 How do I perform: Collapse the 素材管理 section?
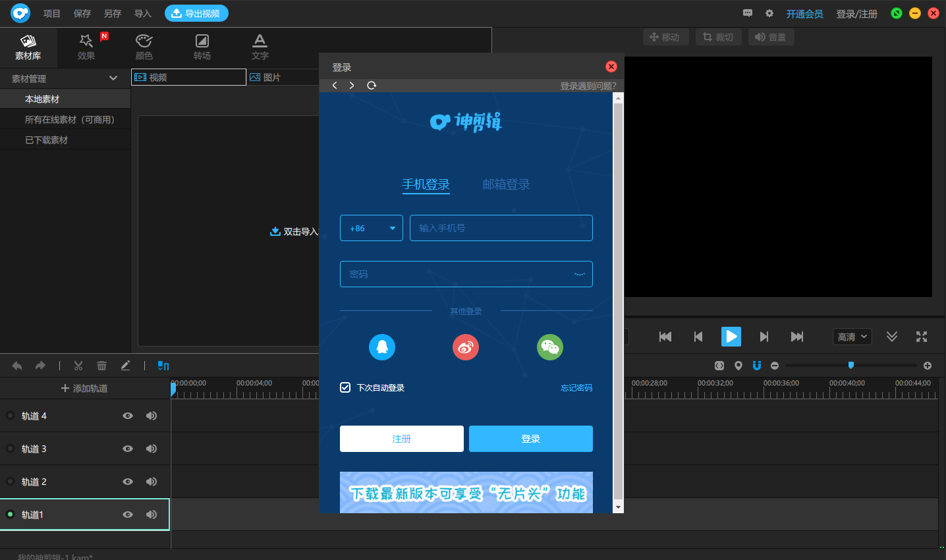pos(113,78)
